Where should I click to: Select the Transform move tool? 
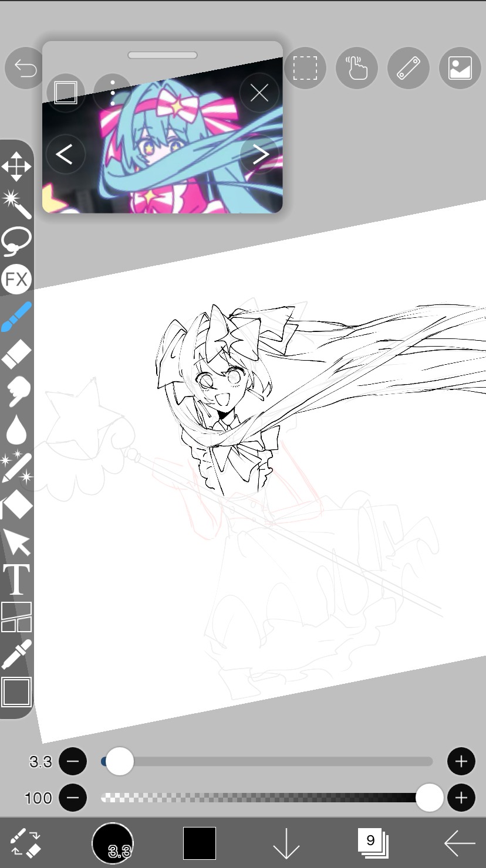tap(16, 167)
